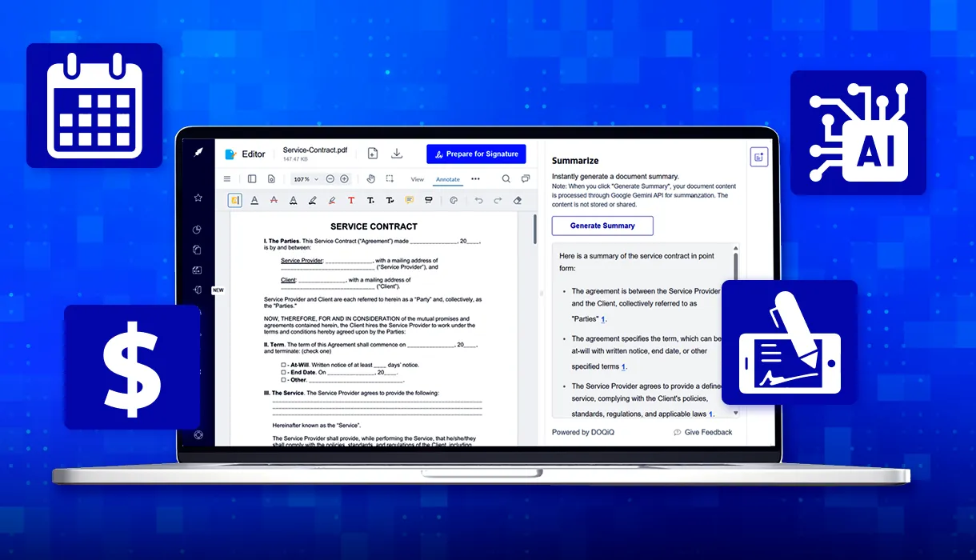This screenshot has width=976, height=560.
Task: Click the summary scroll up arrow
Action: click(736, 249)
